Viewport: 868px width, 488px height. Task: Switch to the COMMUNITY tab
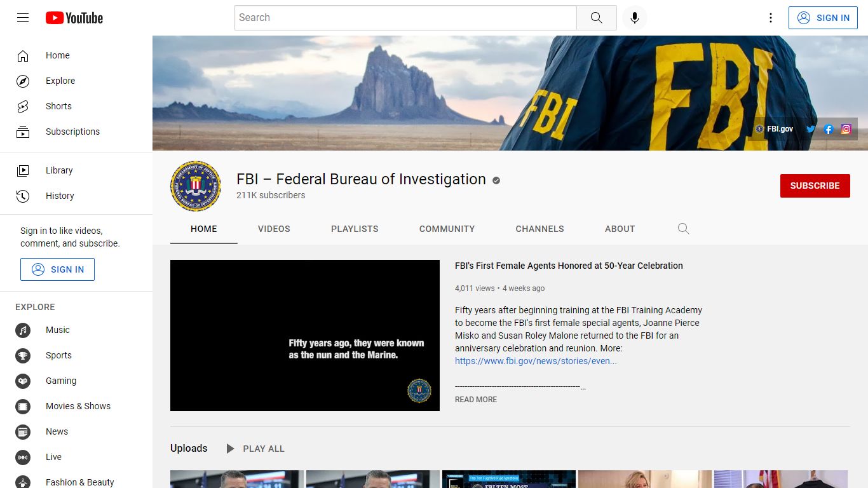point(447,229)
